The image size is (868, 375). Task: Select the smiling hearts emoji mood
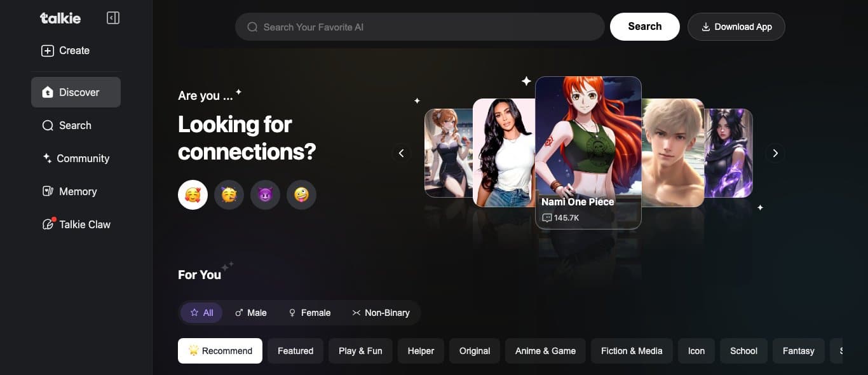[193, 194]
